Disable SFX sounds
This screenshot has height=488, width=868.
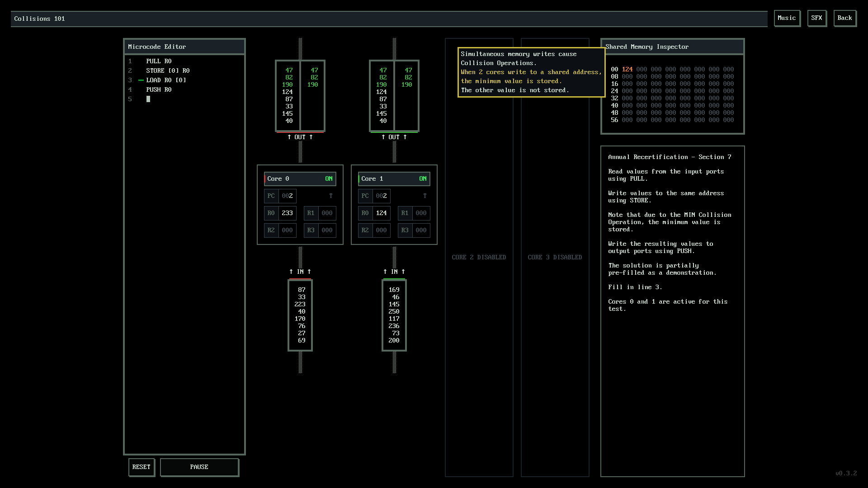[817, 18]
